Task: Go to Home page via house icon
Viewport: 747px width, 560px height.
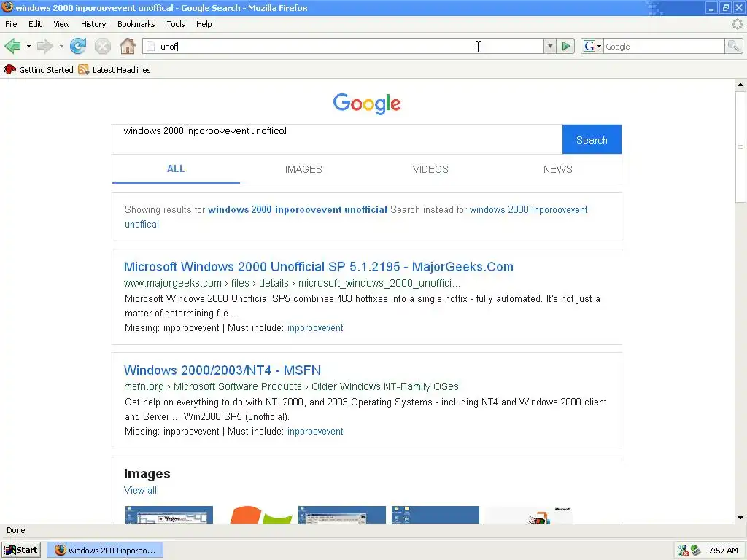Action: click(127, 46)
